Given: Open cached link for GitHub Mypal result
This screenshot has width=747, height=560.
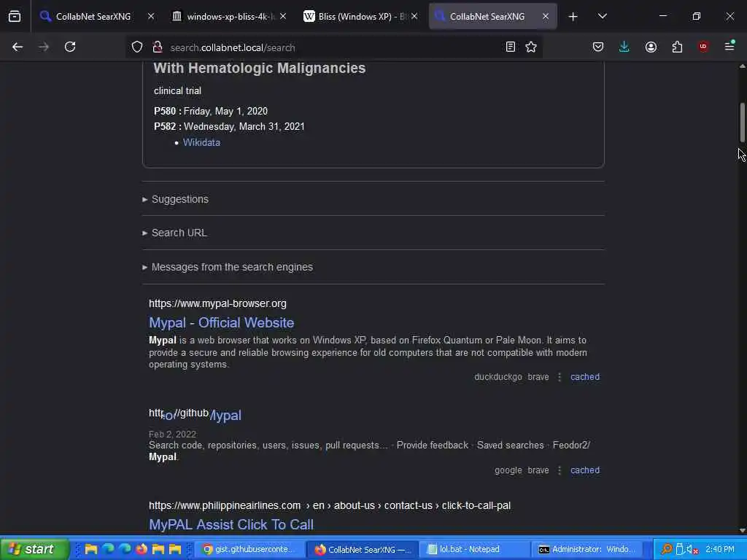Looking at the screenshot, I should point(585,470).
